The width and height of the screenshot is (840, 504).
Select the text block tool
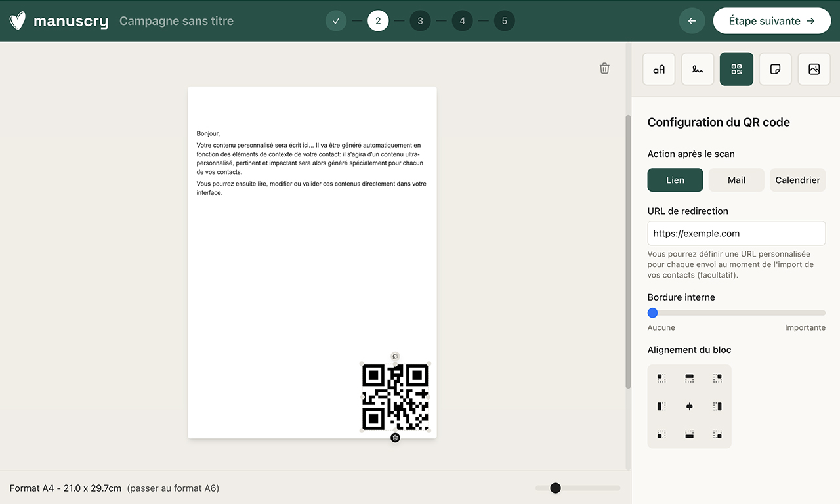(658, 69)
